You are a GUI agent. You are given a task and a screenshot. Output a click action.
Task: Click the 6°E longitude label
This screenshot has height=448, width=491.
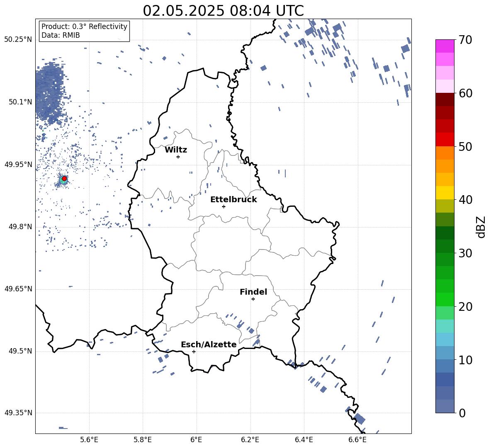pos(196,440)
